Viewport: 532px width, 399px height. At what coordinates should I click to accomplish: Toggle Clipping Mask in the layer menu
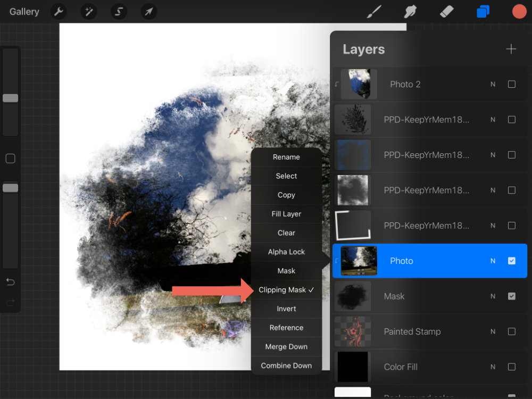pos(286,290)
